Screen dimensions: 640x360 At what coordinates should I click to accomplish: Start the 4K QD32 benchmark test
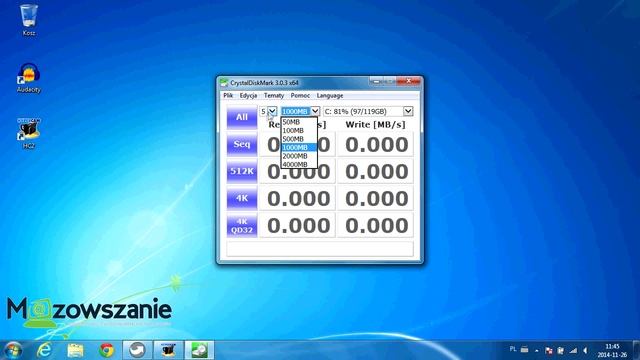[242, 225]
